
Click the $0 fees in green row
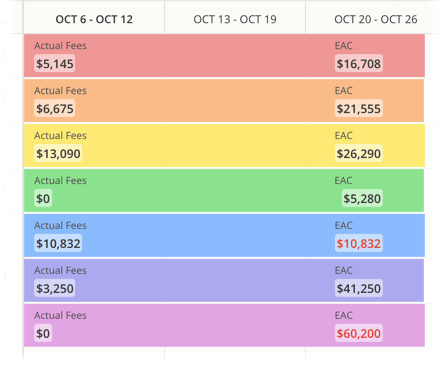pyautogui.click(x=43, y=199)
